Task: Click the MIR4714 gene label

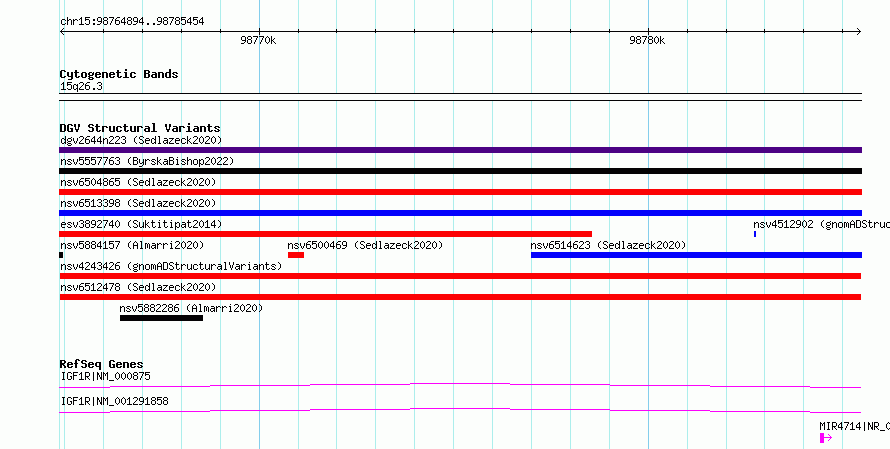Action: click(854, 426)
